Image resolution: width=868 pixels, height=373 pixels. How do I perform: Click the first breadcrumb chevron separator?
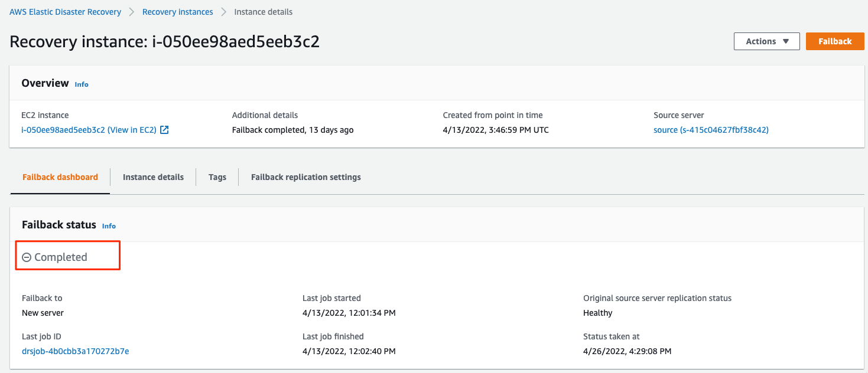[132, 12]
